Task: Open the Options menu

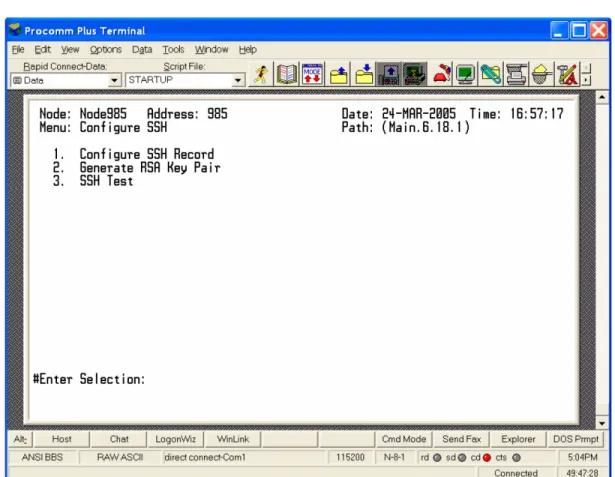Action: (x=106, y=49)
